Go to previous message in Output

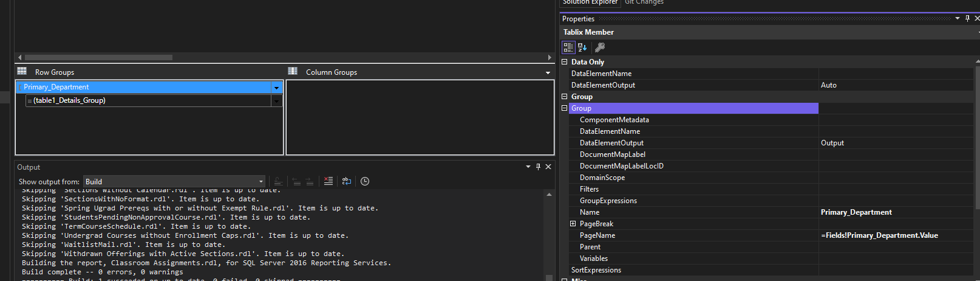point(296,181)
